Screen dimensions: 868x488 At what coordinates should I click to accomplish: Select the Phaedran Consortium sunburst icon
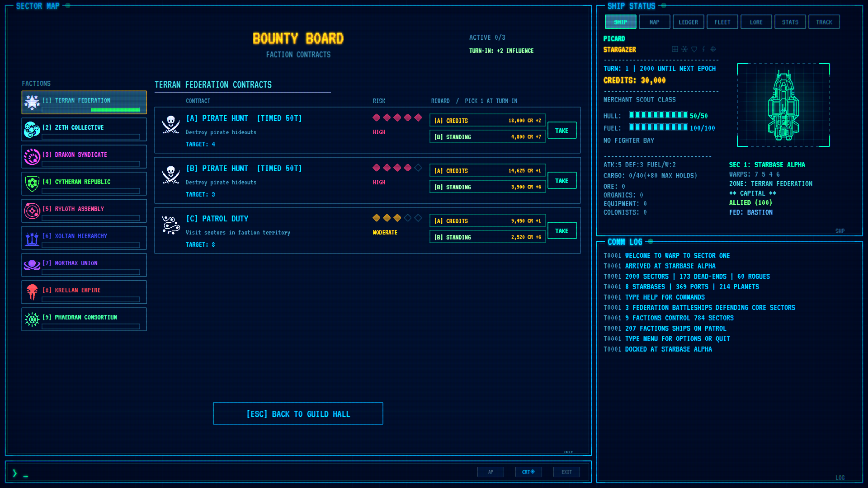32,319
